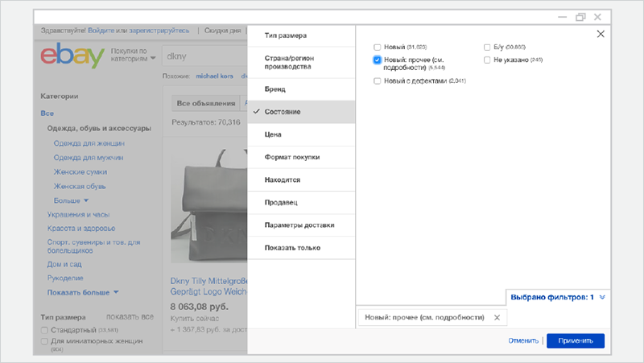Viewport: 644px width, 363px height.
Task: Open 'Украшения и часы' category
Action: coord(78,215)
